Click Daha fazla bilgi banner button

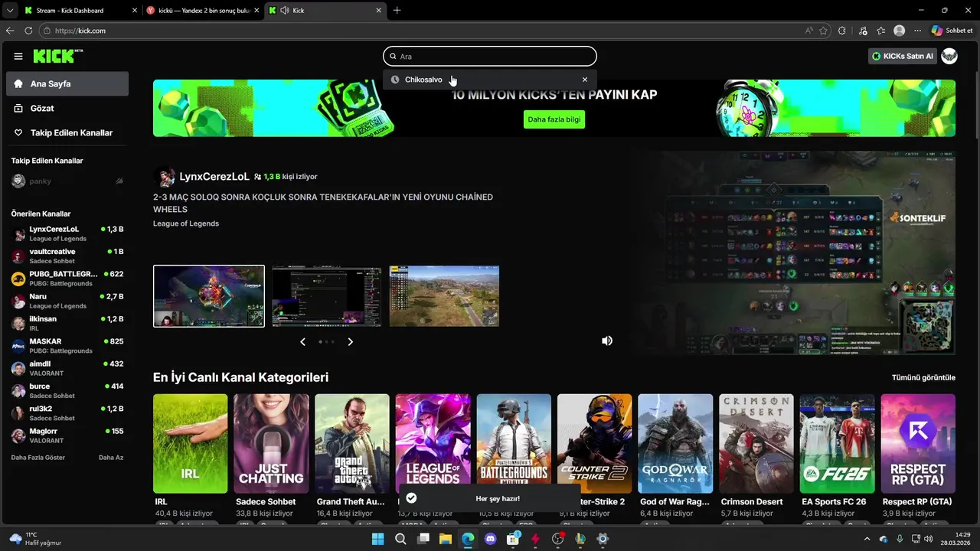(554, 119)
